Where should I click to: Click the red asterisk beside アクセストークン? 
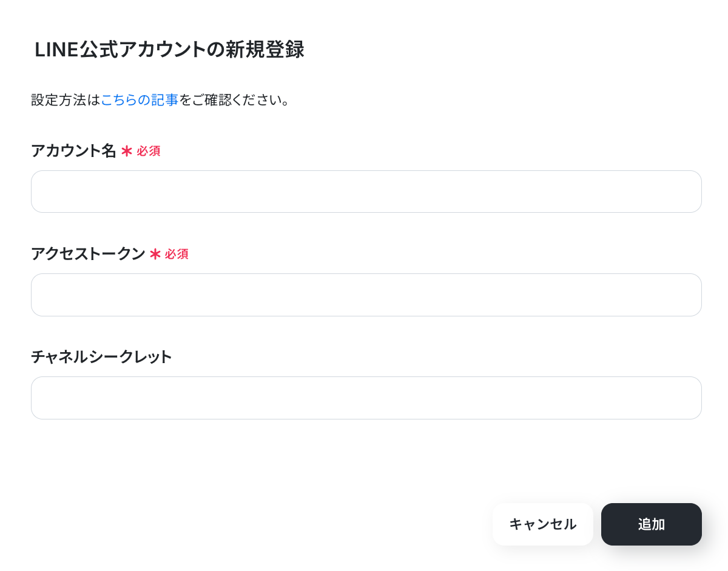pos(155,254)
